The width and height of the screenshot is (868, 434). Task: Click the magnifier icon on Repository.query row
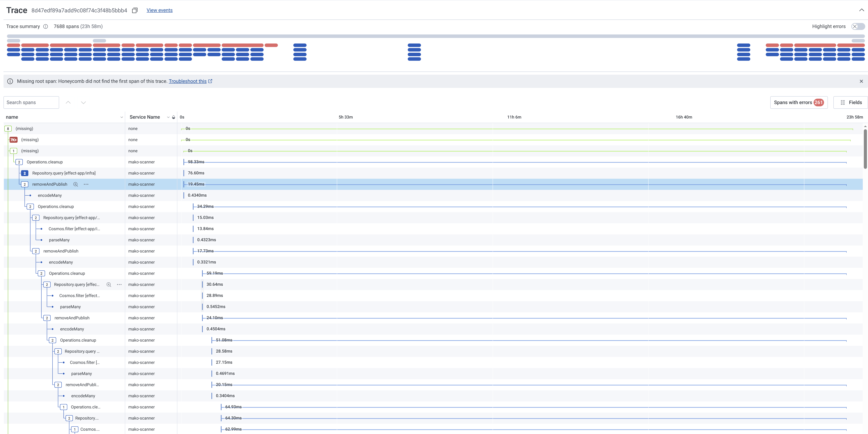pos(108,284)
